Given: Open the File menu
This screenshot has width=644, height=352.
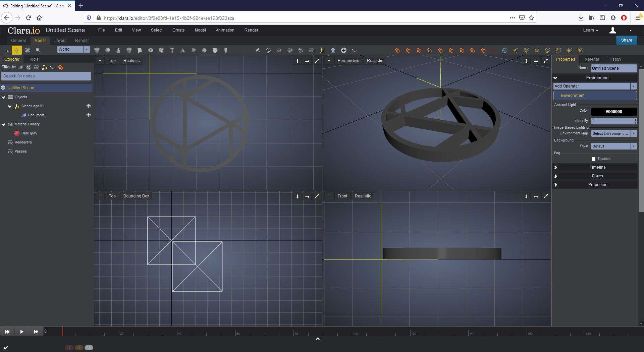Looking at the screenshot, I should click(101, 30).
